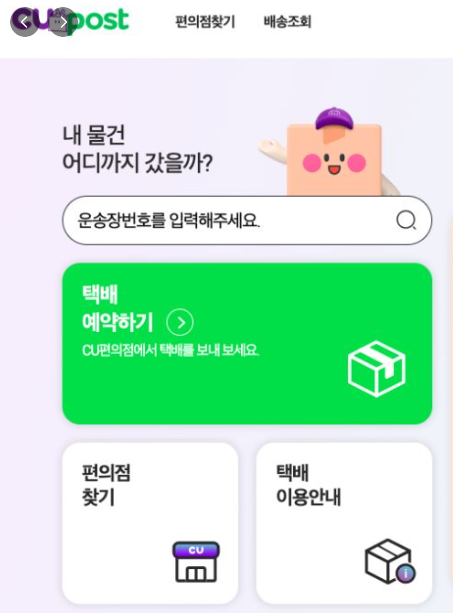
Task: Open the 배송조회 menu item
Action: tap(287, 22)
